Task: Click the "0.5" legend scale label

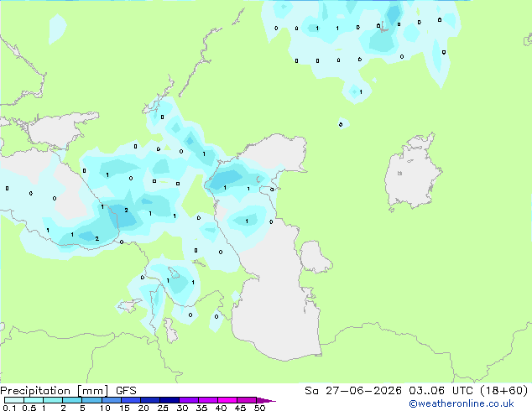Action: click(x=29, y=408)
